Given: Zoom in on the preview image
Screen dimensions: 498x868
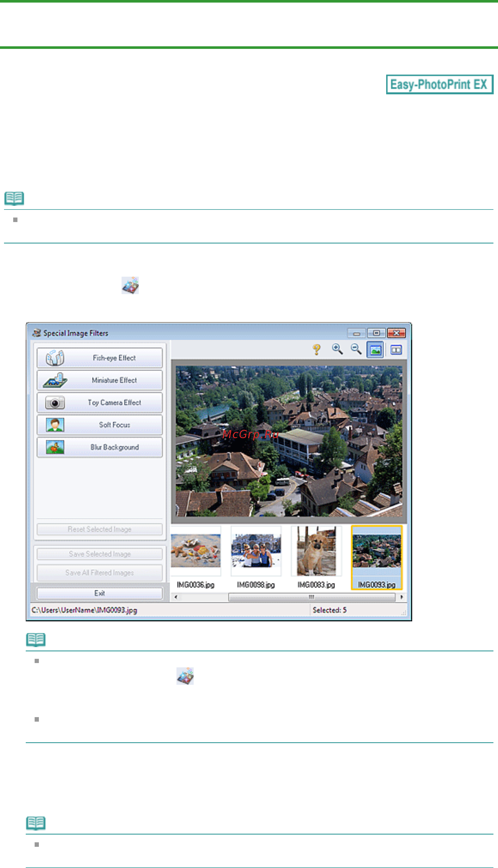Looking at the screenshot, I should (337, 349).
